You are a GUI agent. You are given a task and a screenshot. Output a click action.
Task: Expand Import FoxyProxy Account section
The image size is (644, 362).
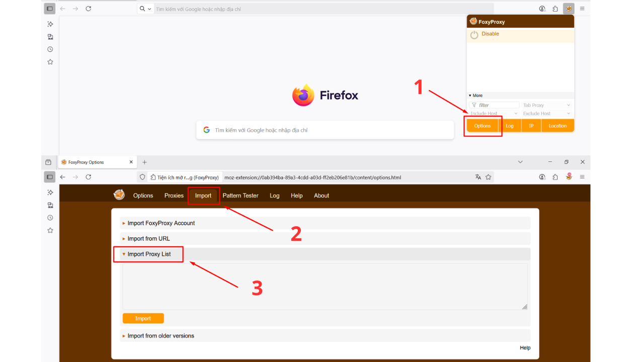pyautogui.click(x=325, y=223)
